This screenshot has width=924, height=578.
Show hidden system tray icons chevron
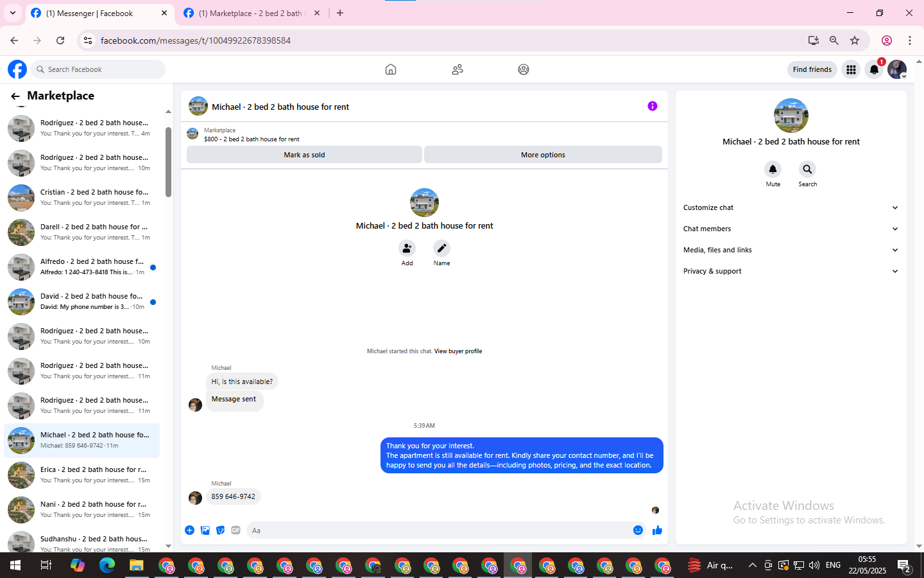click(752, 565)
